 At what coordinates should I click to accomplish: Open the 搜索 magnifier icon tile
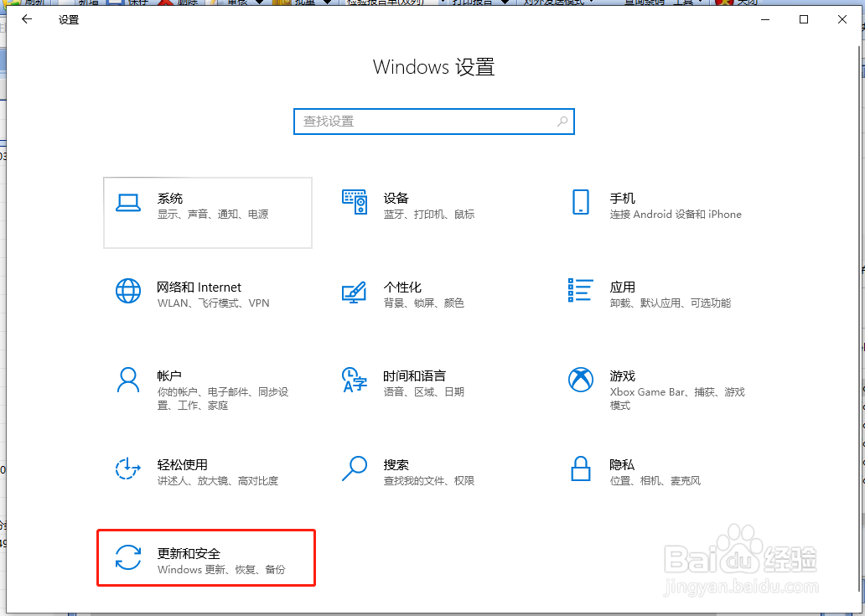[355, 468]
